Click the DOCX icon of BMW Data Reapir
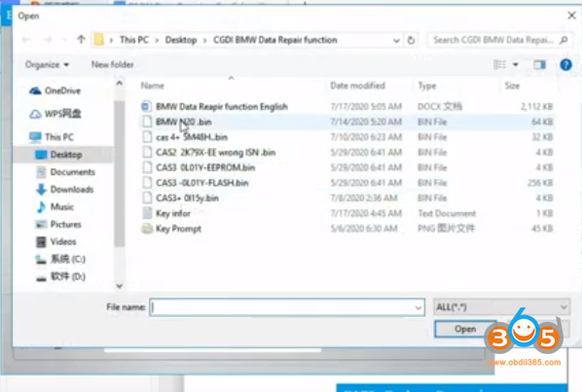 coord(147,107)
